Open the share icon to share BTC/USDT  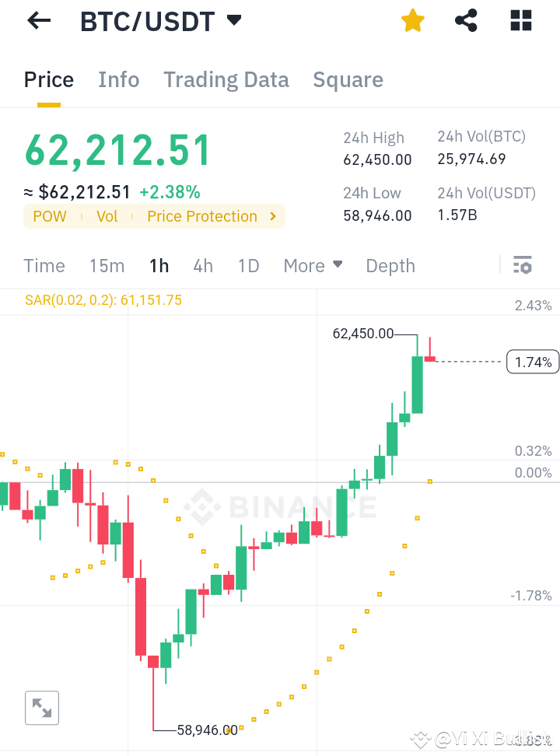pyautogui.click(x=466, y=20)
